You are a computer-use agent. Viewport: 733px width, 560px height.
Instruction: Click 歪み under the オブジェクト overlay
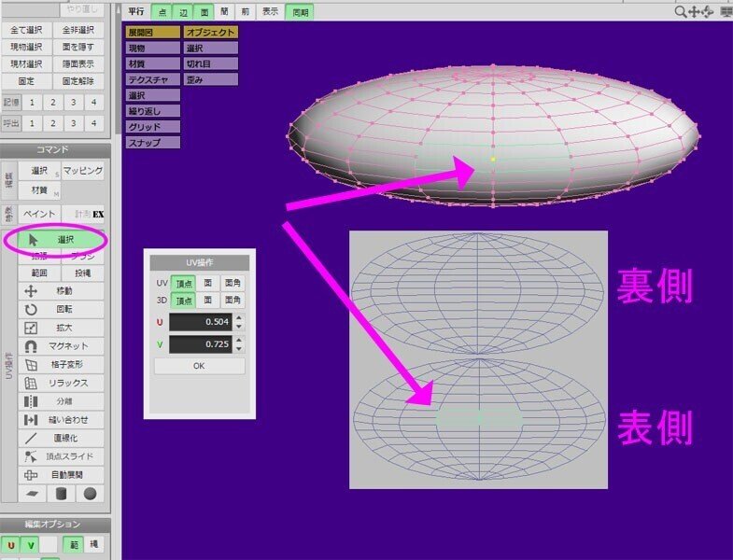tap(211, 80)
